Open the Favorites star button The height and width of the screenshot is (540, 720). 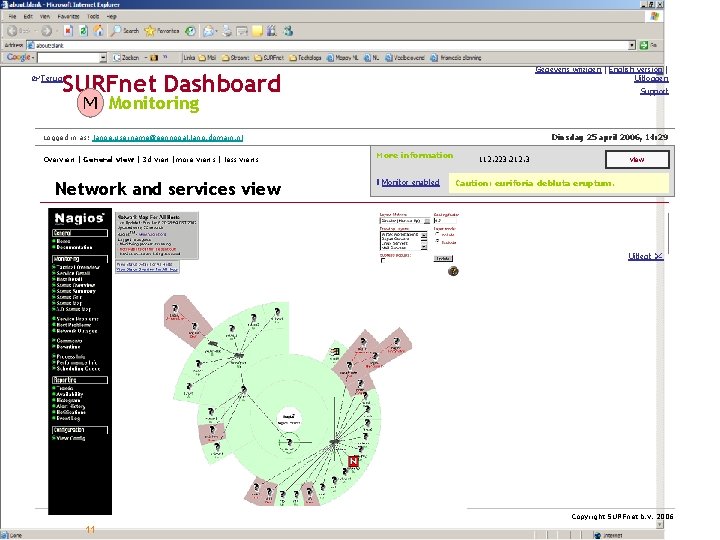(162, 31)
